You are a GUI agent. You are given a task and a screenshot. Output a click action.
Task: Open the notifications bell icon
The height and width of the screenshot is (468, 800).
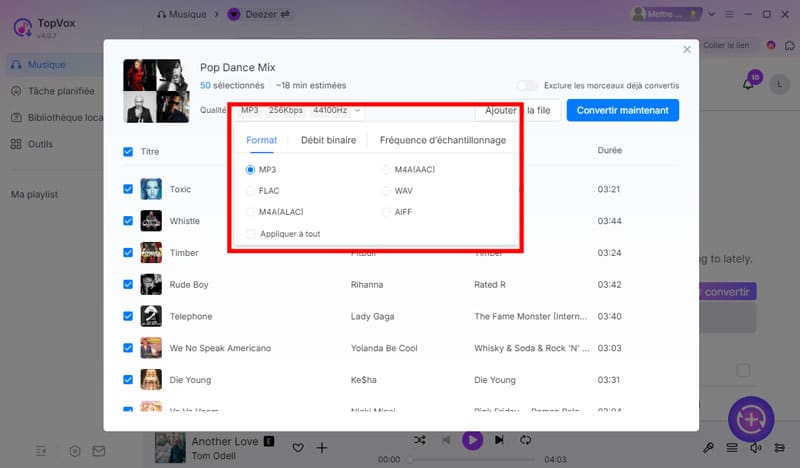click(748, 85)
